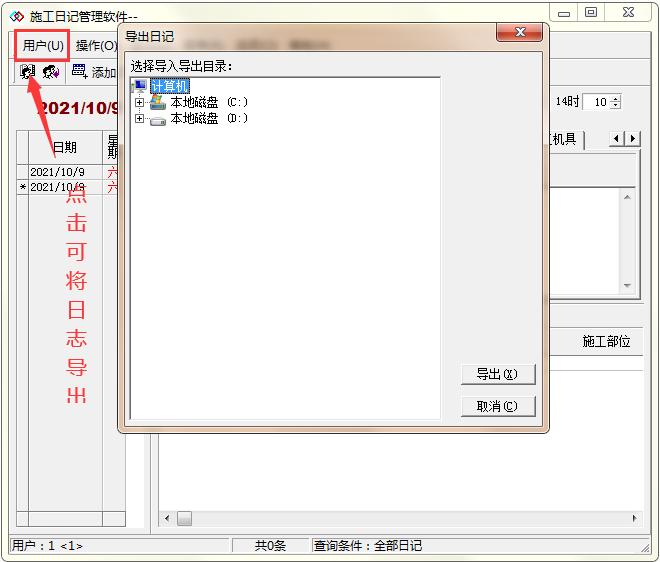Close the 导出日记 dialog
This screenshot has height=562, width=660.
(x=519, y=32)
